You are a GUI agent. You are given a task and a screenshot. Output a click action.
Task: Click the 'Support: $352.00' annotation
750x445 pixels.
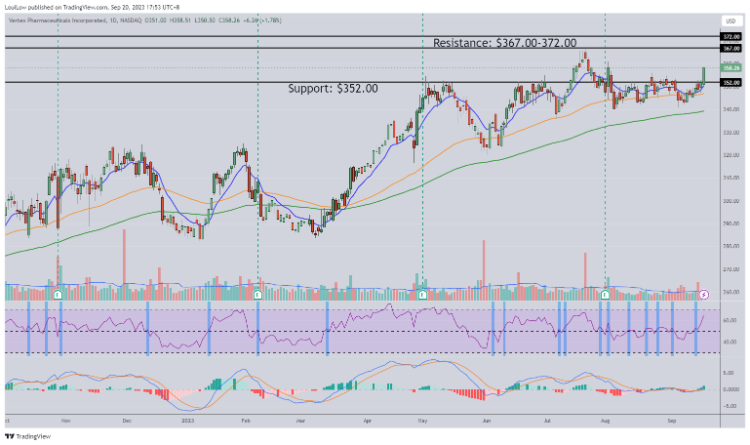(333, 89)
